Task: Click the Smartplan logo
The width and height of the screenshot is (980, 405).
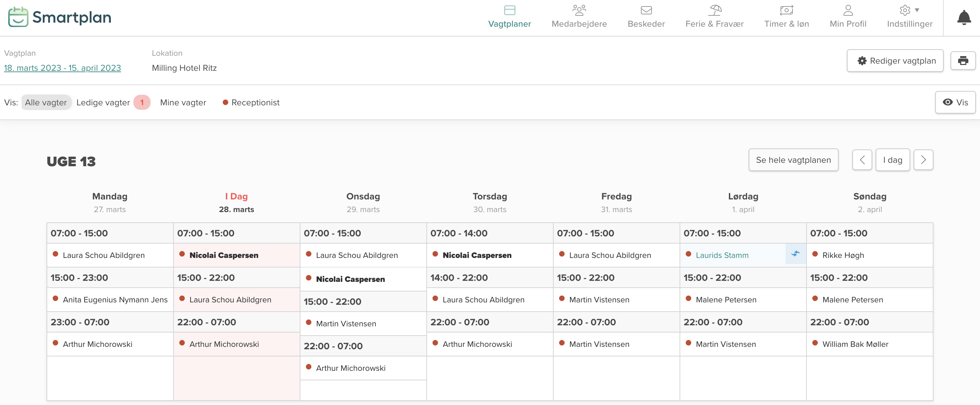Action: tap(59, 17)
